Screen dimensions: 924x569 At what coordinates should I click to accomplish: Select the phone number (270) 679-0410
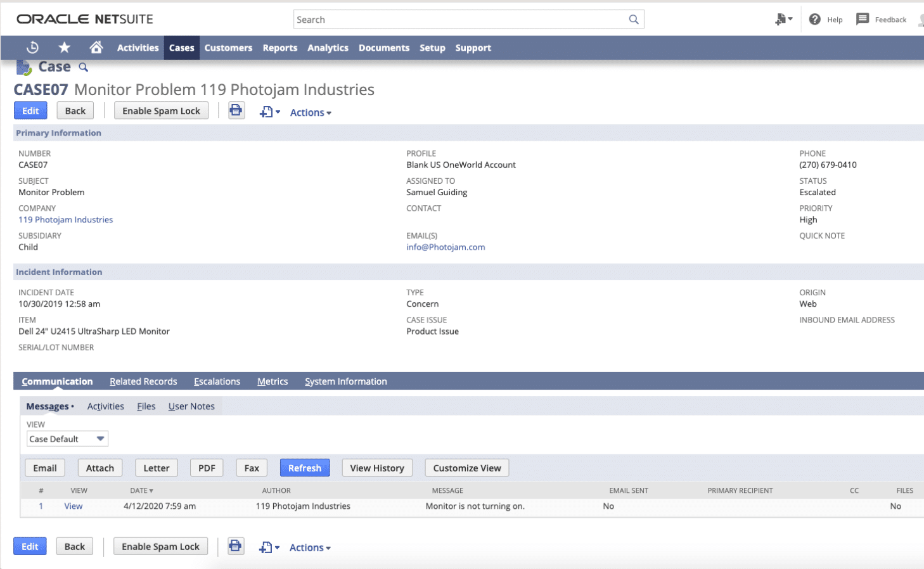coord(828,165)
